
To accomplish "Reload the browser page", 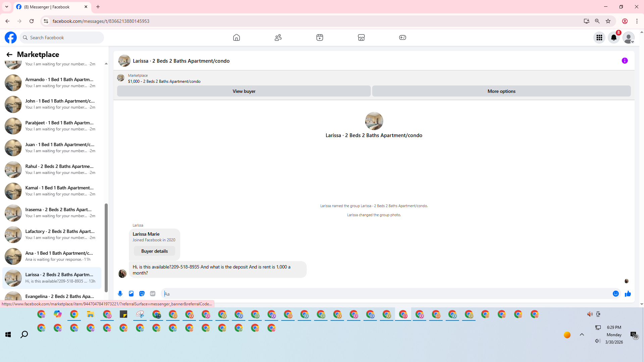I will (32, 21).
